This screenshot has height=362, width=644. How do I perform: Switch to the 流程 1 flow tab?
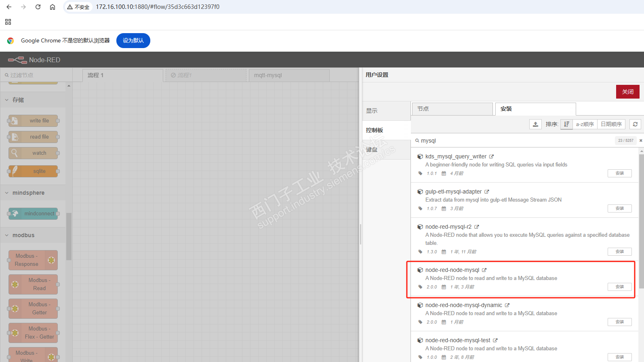click(x=123, y=75)
